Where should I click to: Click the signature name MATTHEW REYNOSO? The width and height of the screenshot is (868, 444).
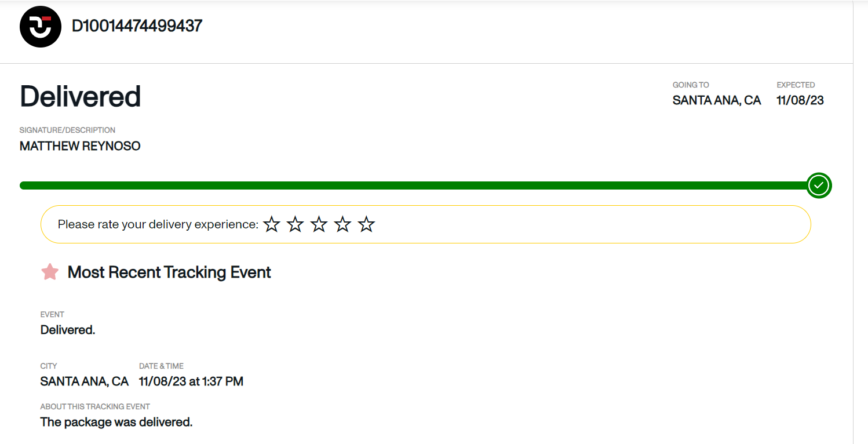80,146
